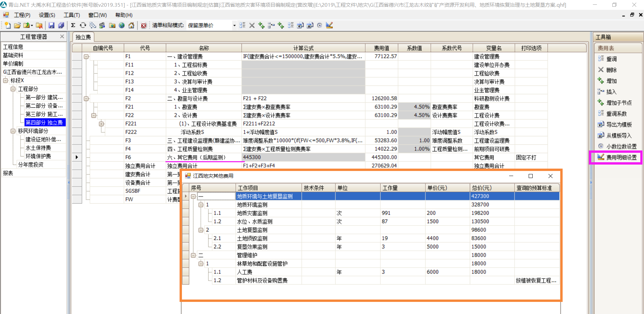Collapse the 工程部分 tree node

click(13, 89)
